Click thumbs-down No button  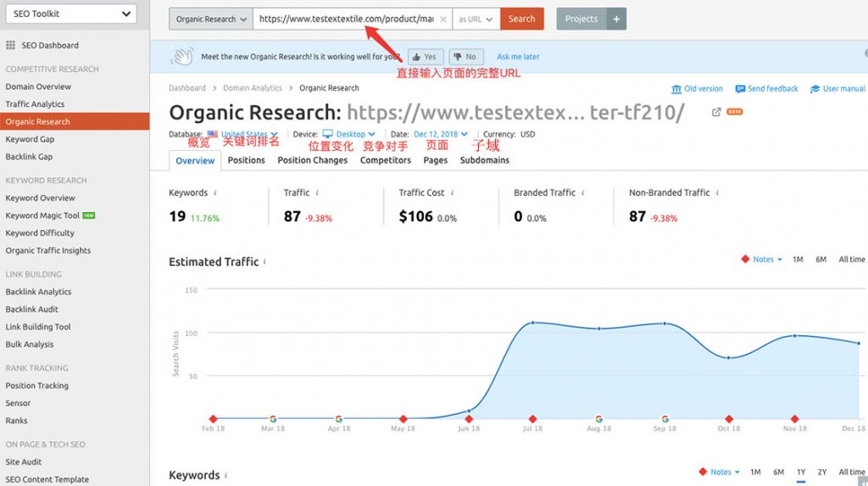[x=466, y=57]
